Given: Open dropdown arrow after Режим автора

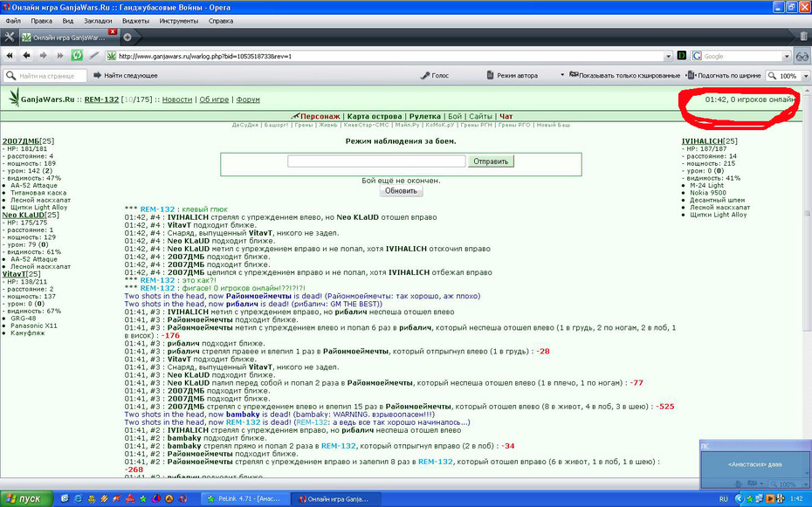Looking at the screenshot, I should tap(562, 76).
